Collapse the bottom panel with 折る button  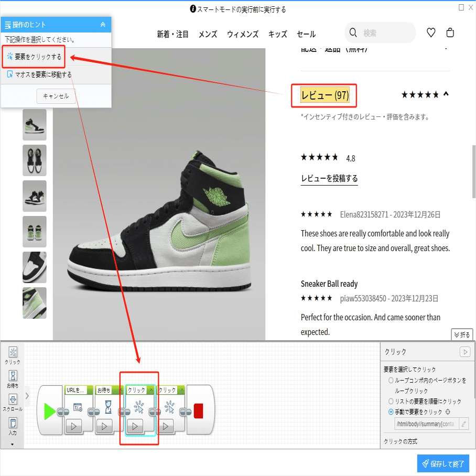coord(462,334)
